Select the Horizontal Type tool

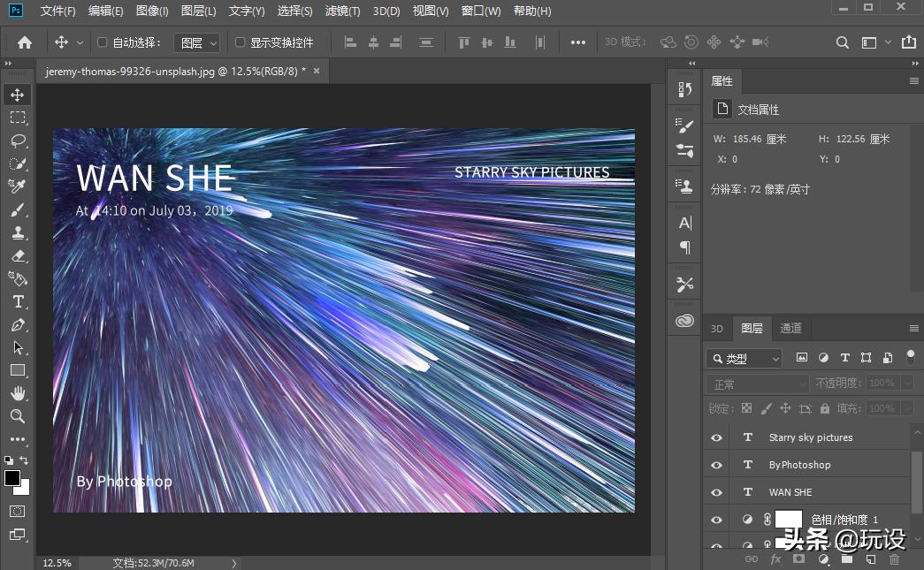click(x=18, y=302)
